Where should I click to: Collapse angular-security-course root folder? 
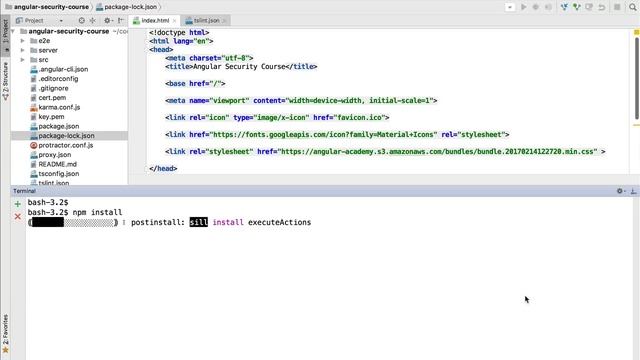[13, 31]
